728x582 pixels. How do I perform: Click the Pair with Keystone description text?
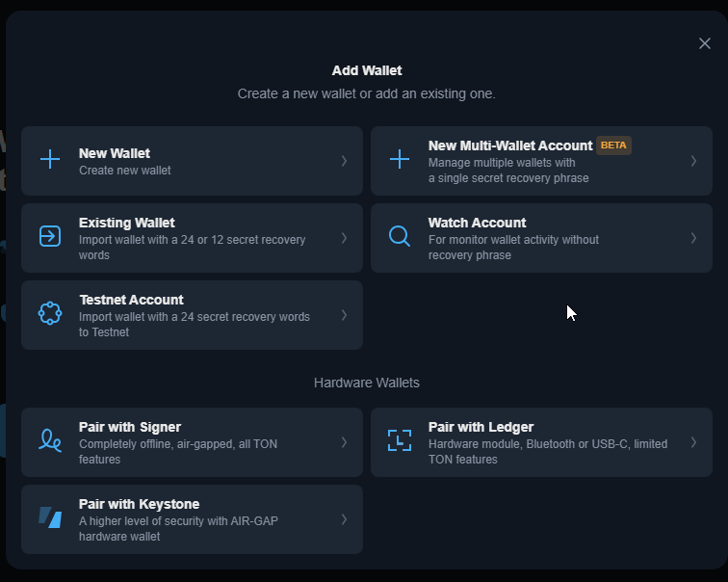pos(178,529)
